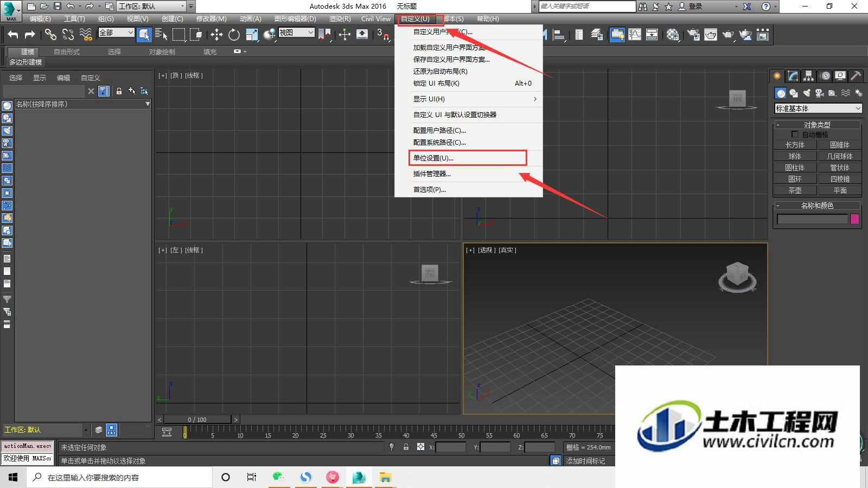868x488 pixels.
Task: Click the Redo arrow in main toolbar
Action: 30,35
